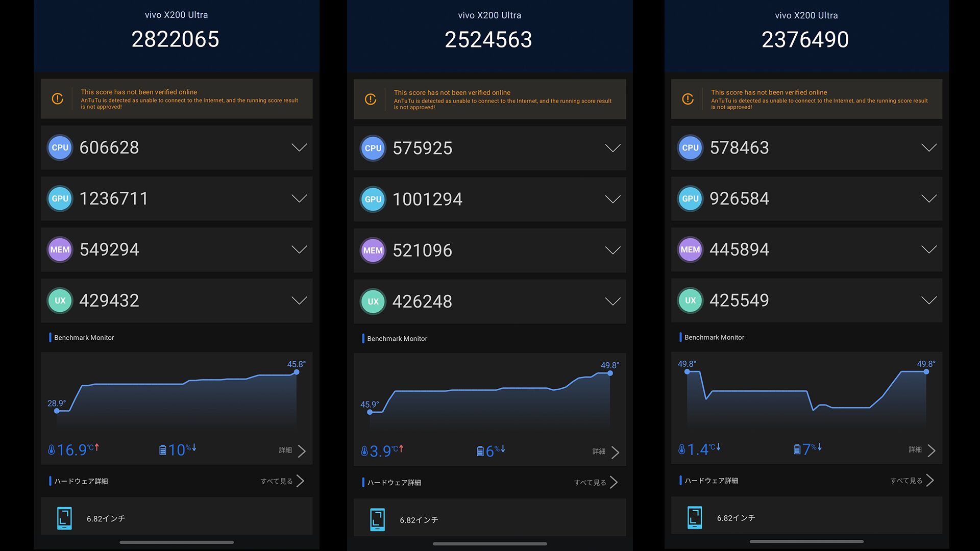
Task: Click the warning icon in the 2822065 panel
Action: [58, 98]
